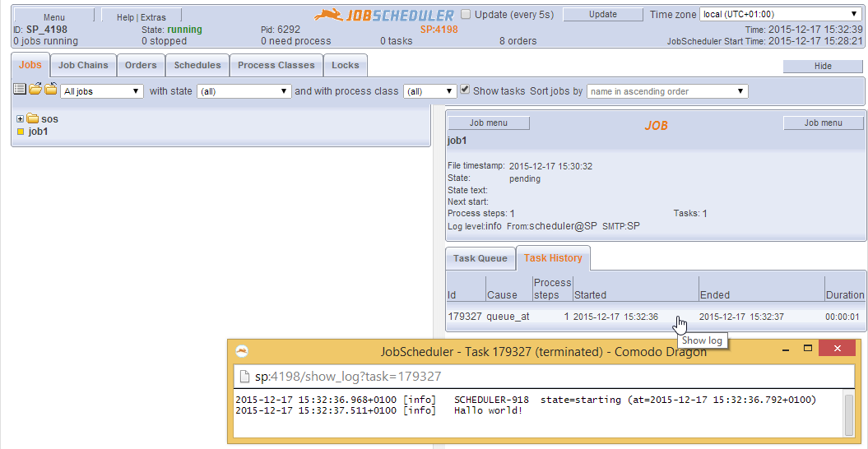This screenshot has width=868, height=449.
Task: Open the with state dropdown
Action: [x=244, y=91]
